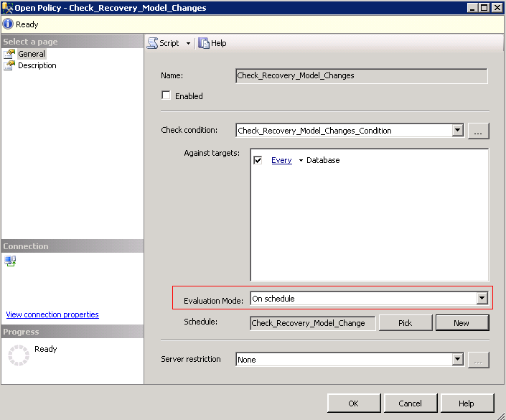Viewport: 506px width, 420px height.
Task: Click the Script toolbar icon
Action: (152, 43)
